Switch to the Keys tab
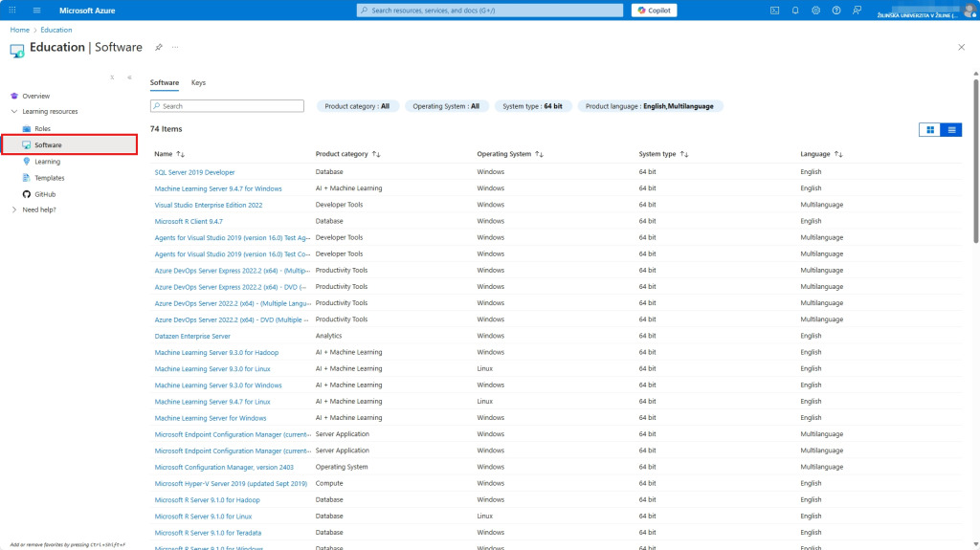The height and width of the screenshot is (550, 980). pos(198,83)
